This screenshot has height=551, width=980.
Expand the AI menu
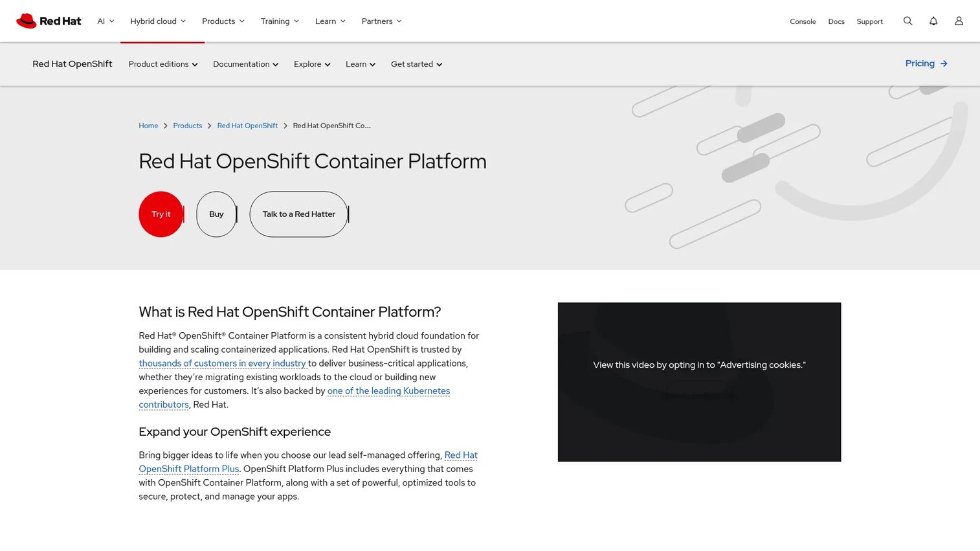coord(106,21)
